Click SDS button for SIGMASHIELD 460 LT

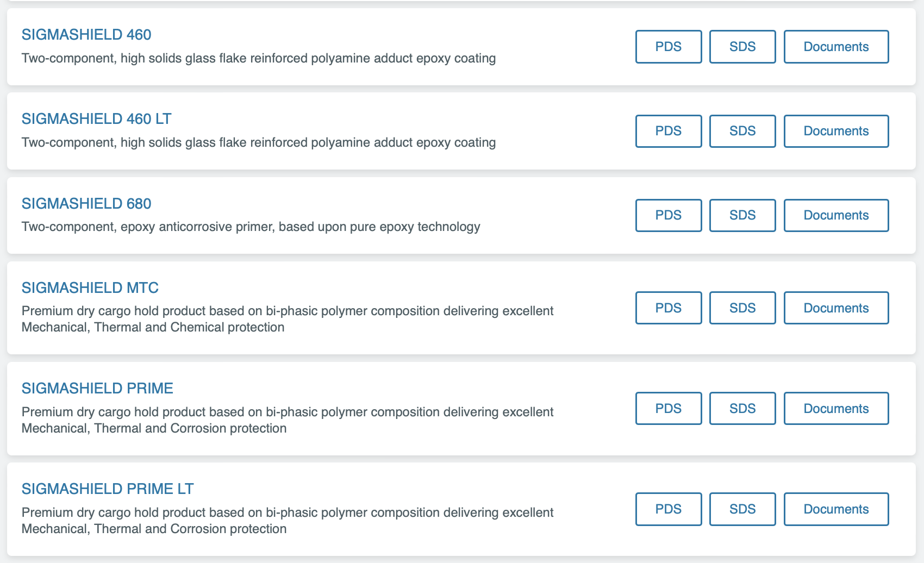pos(742,131)
